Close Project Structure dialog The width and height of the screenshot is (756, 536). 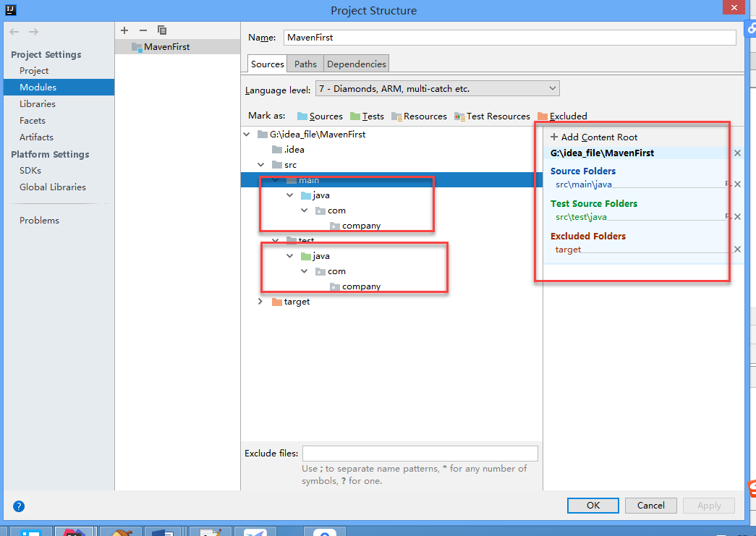click(x=734, y=7)
